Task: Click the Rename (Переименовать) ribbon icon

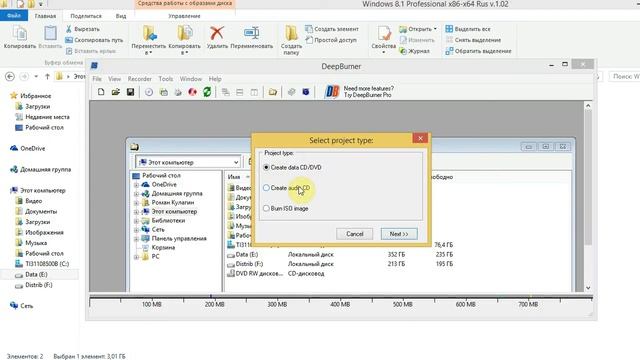Action: 251,33
